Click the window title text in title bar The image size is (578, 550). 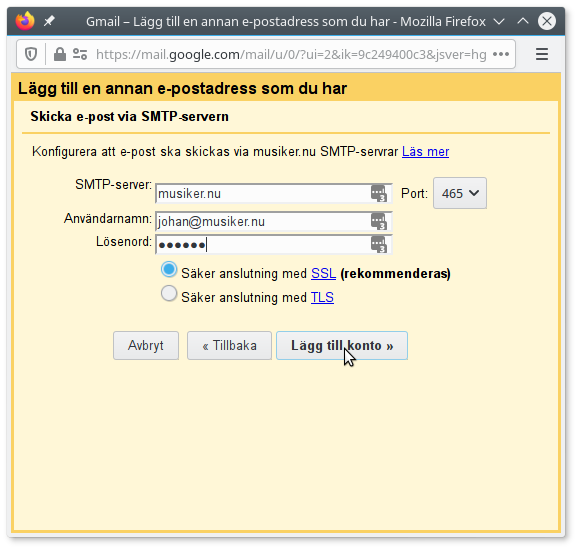286,21
